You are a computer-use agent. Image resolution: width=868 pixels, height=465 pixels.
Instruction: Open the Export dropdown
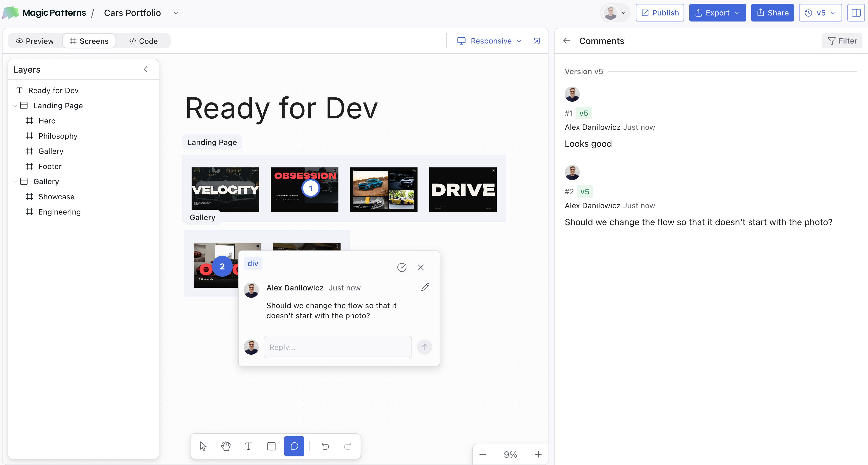(717, 13)
